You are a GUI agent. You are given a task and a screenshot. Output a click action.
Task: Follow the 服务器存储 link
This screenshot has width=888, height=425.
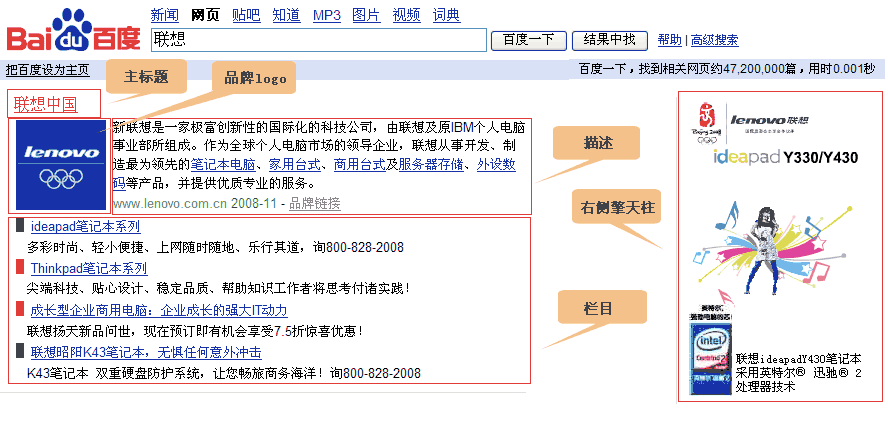point(431,165)
